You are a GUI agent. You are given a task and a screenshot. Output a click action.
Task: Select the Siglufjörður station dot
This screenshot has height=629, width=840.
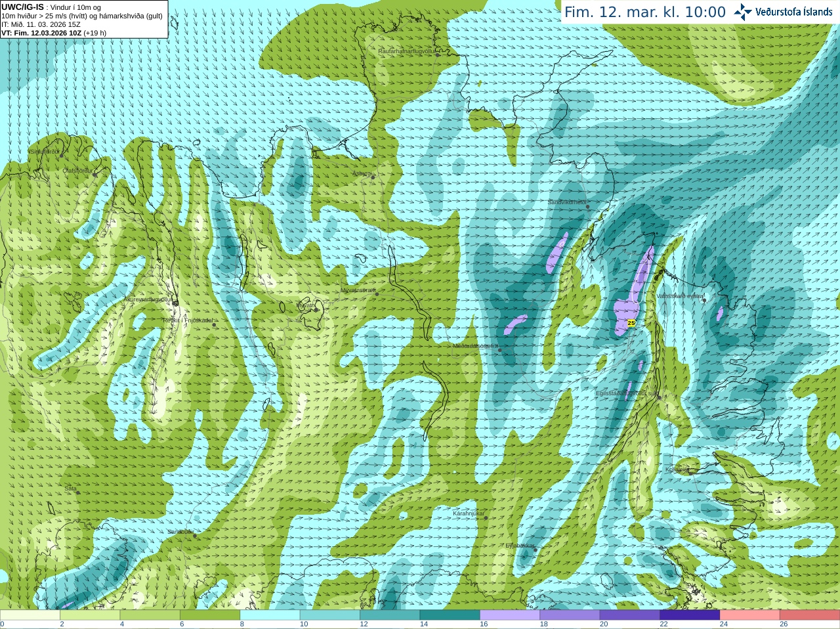pos(62,156)
